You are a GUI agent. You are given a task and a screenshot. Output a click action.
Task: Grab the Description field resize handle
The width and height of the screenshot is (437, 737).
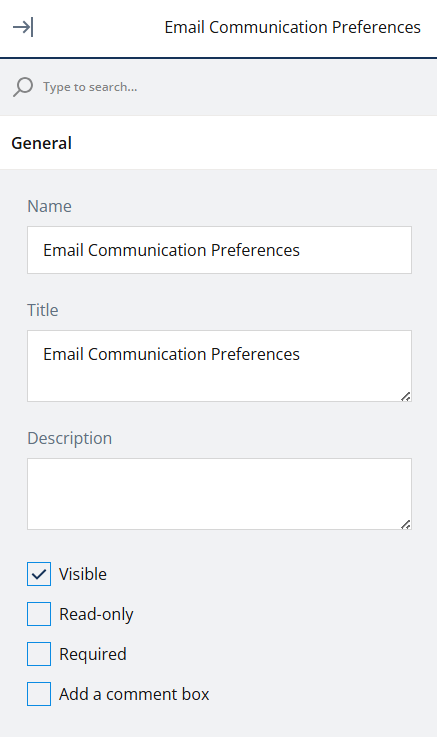[x=406, y=524]
